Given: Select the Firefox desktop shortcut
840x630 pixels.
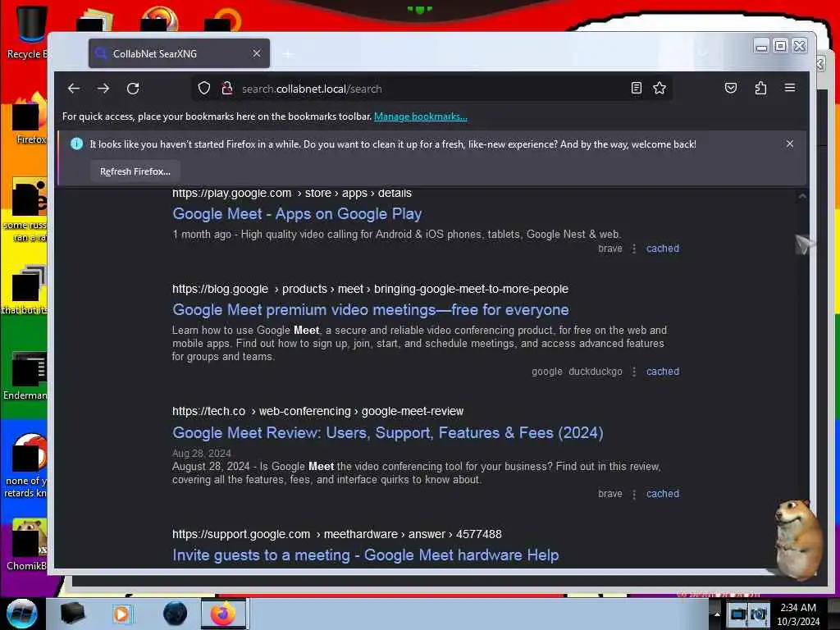Looking at the screenshot, I should click(x=30, y=120).
